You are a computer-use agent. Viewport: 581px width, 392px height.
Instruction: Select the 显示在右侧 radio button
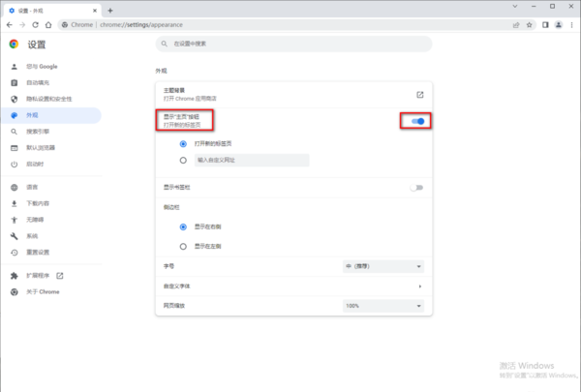183,226
